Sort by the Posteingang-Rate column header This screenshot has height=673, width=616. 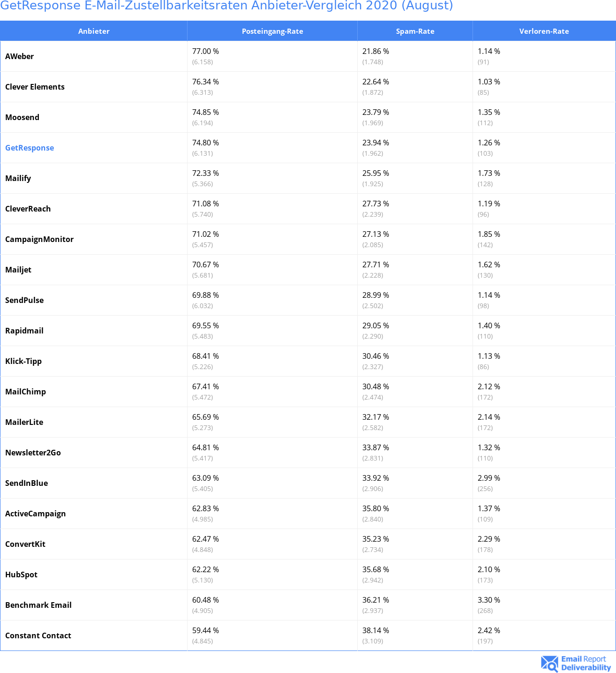(272, 31)
